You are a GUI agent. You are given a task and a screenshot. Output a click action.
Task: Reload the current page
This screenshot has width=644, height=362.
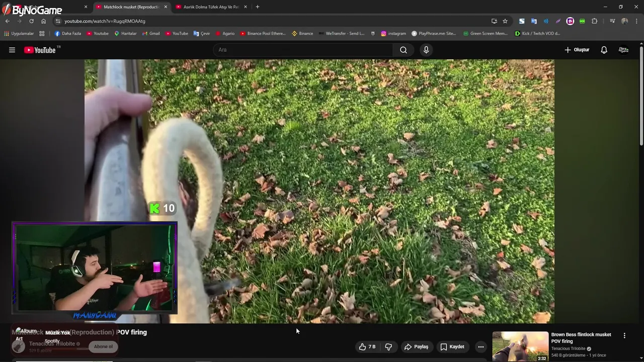[31, 21]
